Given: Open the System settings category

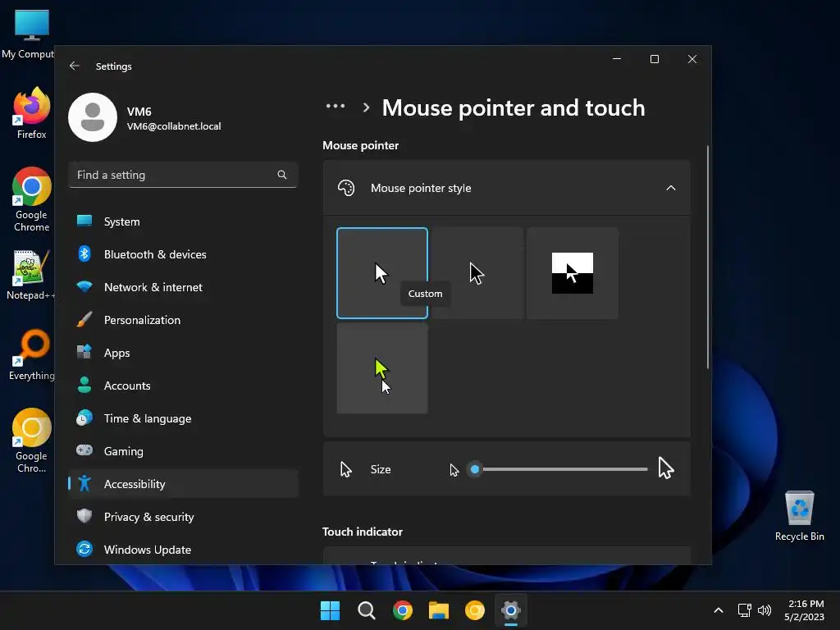Looking at the screenshot, I should click(183, 221).
